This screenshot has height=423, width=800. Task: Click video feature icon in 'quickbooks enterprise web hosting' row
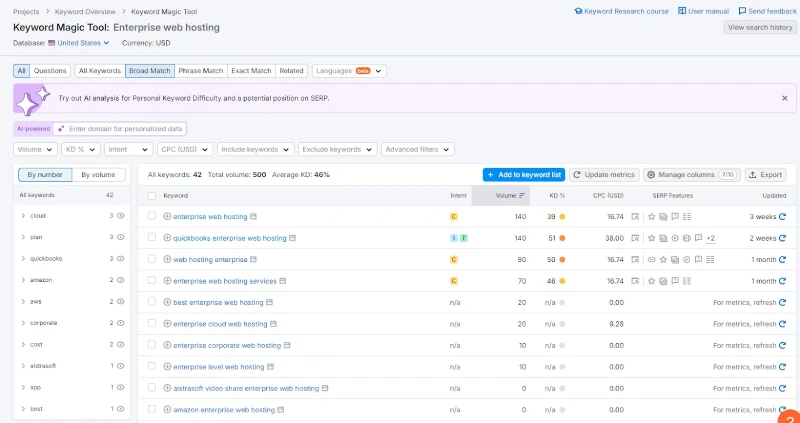tap(675, 238)
